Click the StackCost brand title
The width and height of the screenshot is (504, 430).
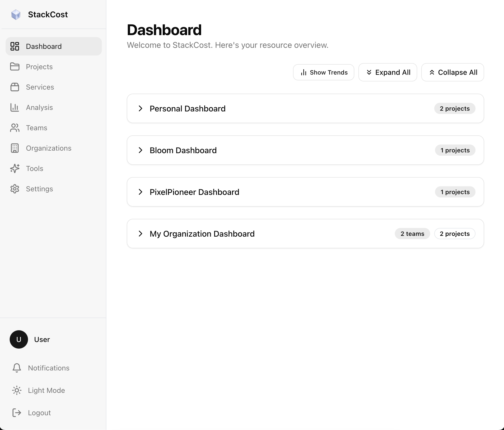coord(48,15)
